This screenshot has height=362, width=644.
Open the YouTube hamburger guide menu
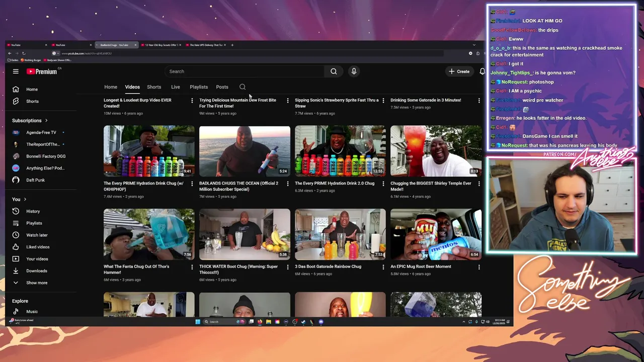point(16,71)
